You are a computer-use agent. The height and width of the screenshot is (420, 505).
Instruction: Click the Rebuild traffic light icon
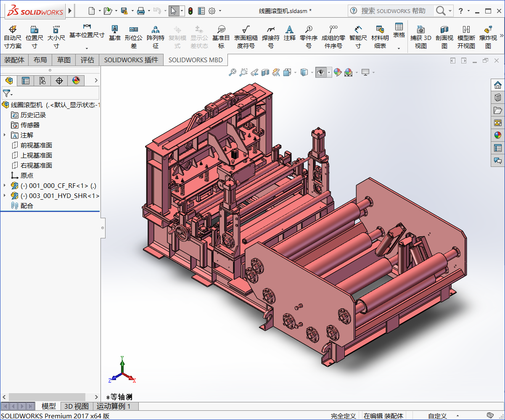190,11
